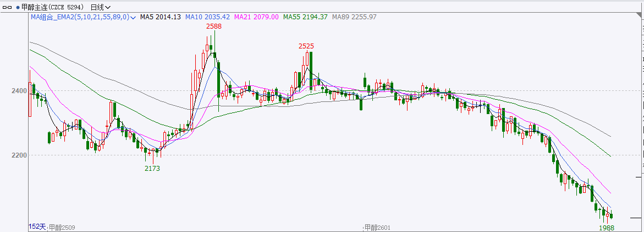This screenshot has height=232, width=644.
Task: Click the 152天 day count label
Action: pos(37,227)
